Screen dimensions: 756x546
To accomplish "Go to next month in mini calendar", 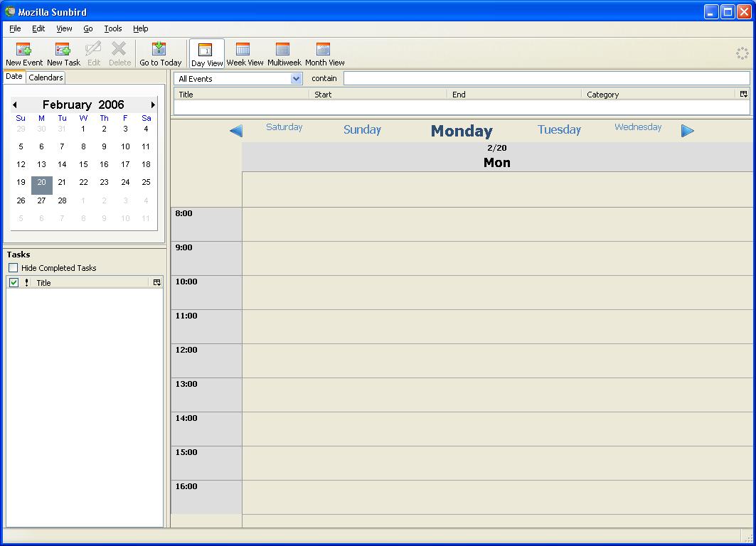I will [152, 105].
